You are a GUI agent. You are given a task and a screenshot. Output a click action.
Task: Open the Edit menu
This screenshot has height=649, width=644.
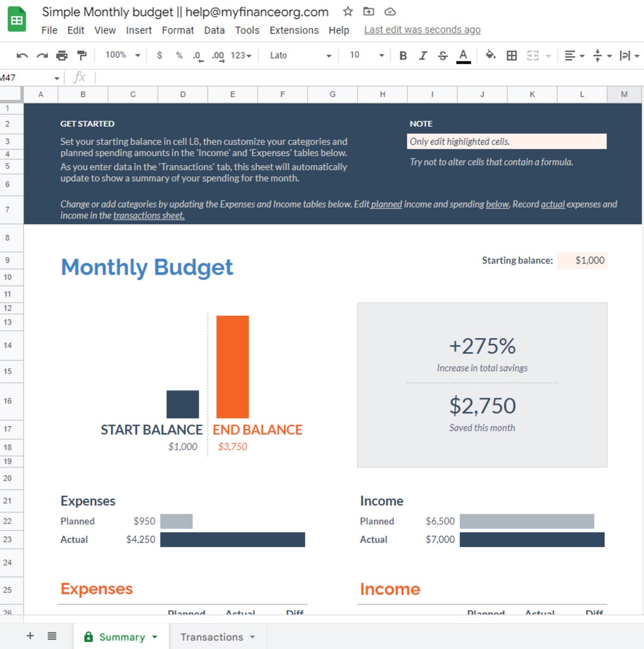(x=76, y=30)
